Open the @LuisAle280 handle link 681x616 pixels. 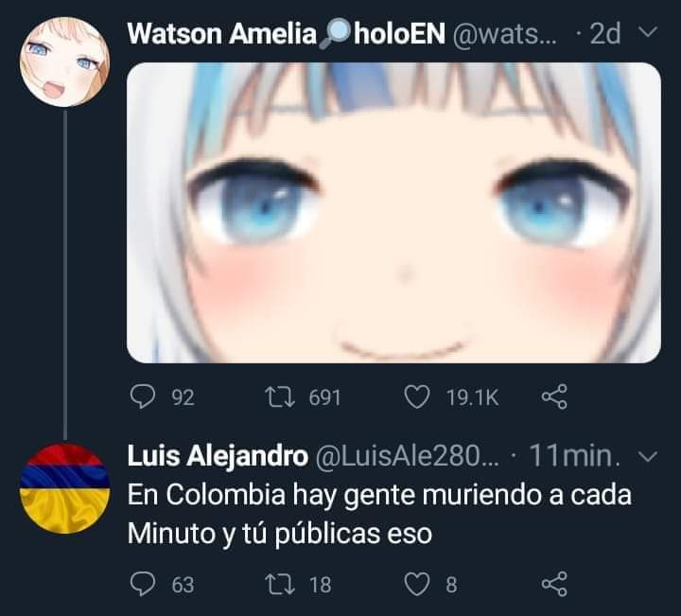point(408,456)
